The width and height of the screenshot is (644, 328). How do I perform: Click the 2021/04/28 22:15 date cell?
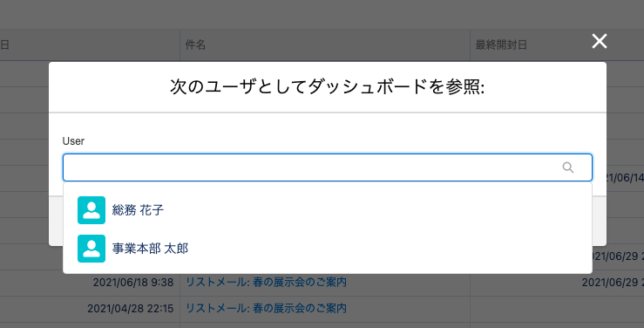(x=130, y=309)
